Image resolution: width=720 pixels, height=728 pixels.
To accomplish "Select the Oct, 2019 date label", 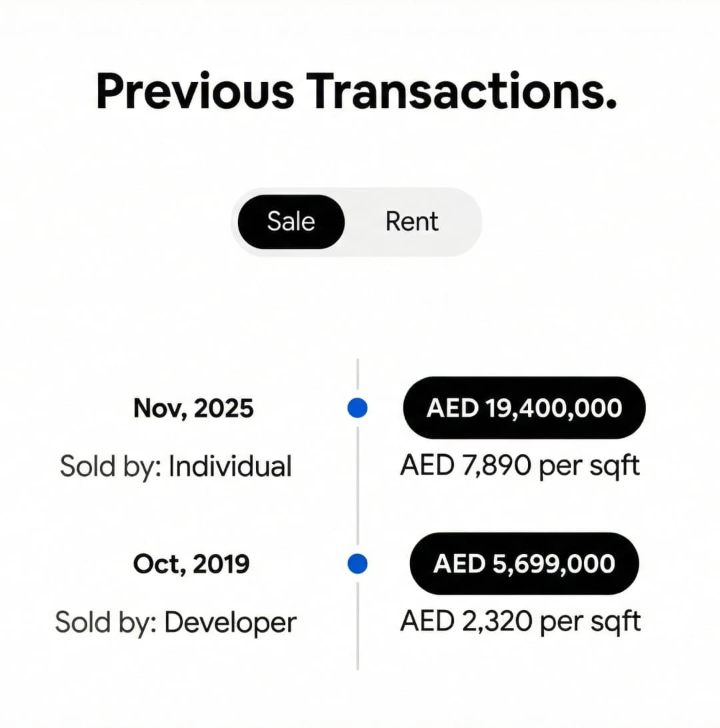I will click(x=191, y=563).
